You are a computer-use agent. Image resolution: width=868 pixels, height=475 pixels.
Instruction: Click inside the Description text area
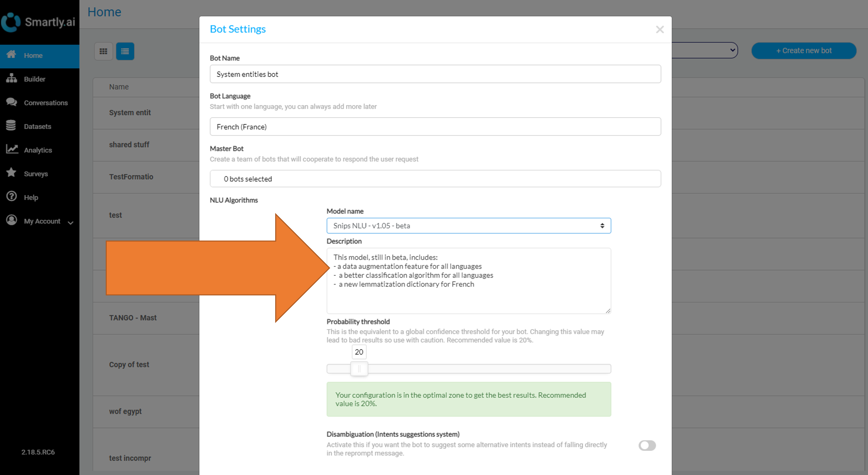pyautogui.click(x=468, y=281)
